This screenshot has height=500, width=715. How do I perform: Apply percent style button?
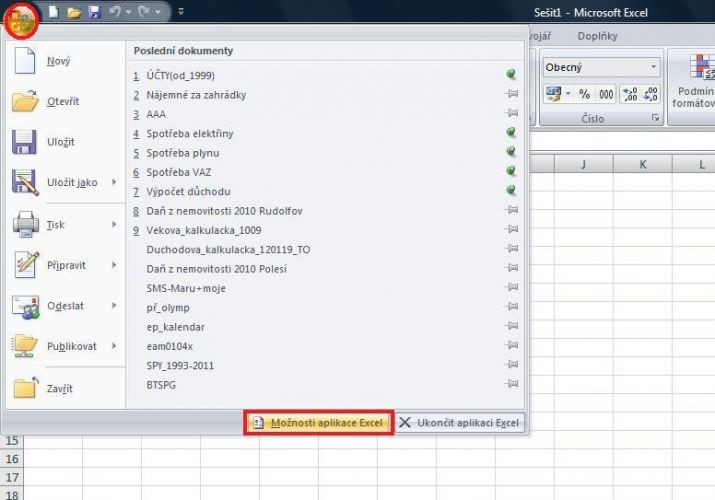[585, 94]
